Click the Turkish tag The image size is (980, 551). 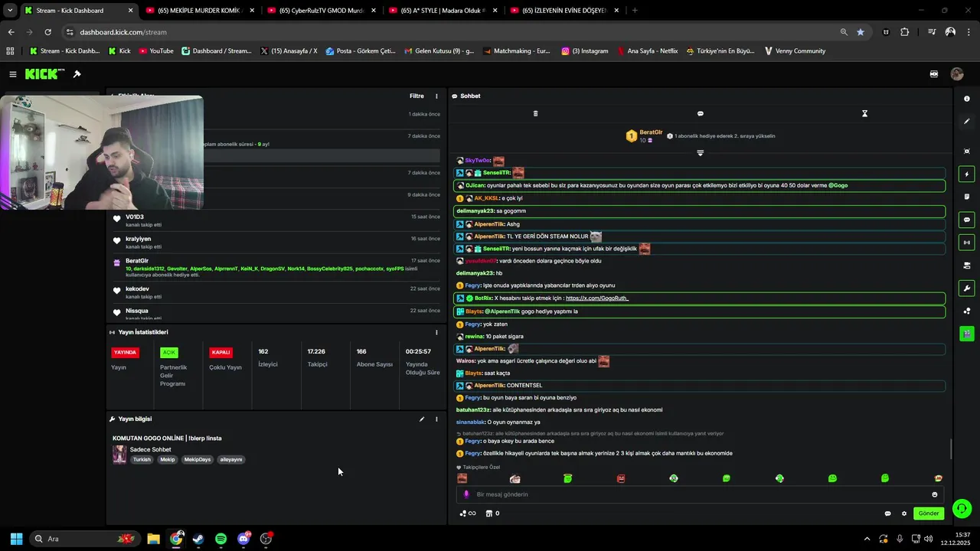click(142, 460)
